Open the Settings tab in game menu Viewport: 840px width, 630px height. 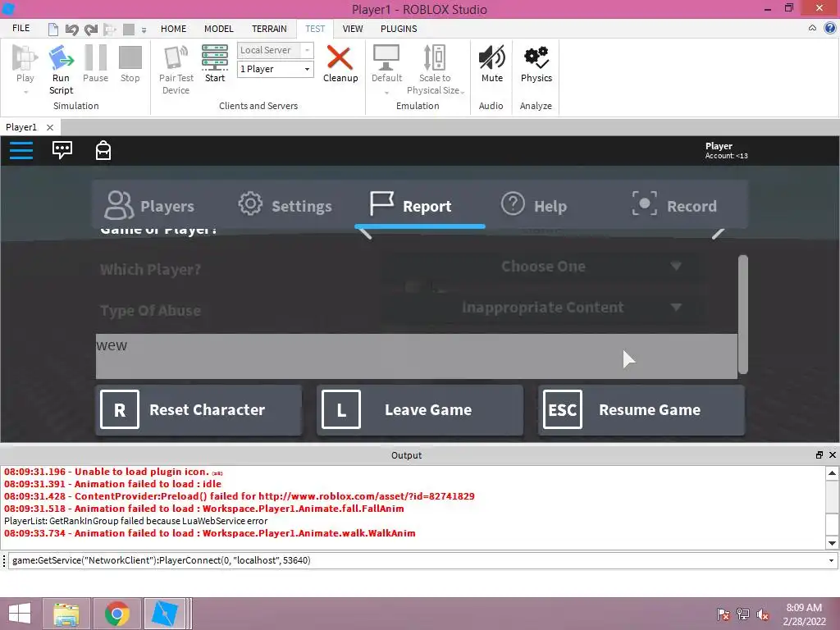coord(285,205)
